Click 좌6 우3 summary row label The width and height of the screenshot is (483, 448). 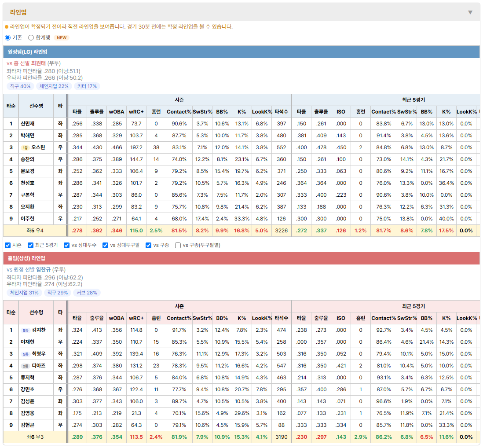(x=35, y=437)
